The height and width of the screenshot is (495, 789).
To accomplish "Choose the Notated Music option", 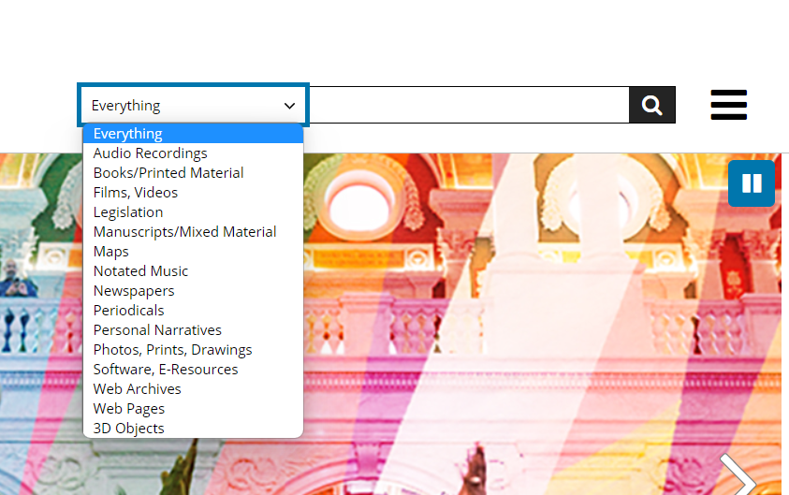I will coord(193,271).
